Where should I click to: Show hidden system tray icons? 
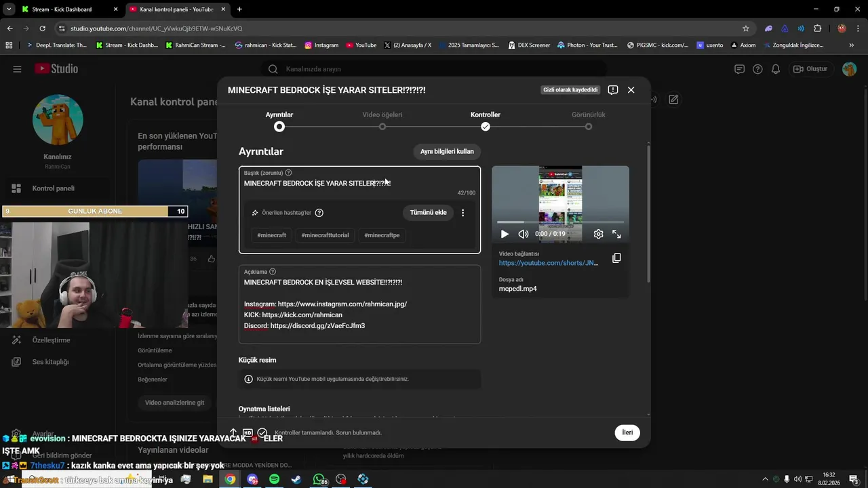pos(765,479)
